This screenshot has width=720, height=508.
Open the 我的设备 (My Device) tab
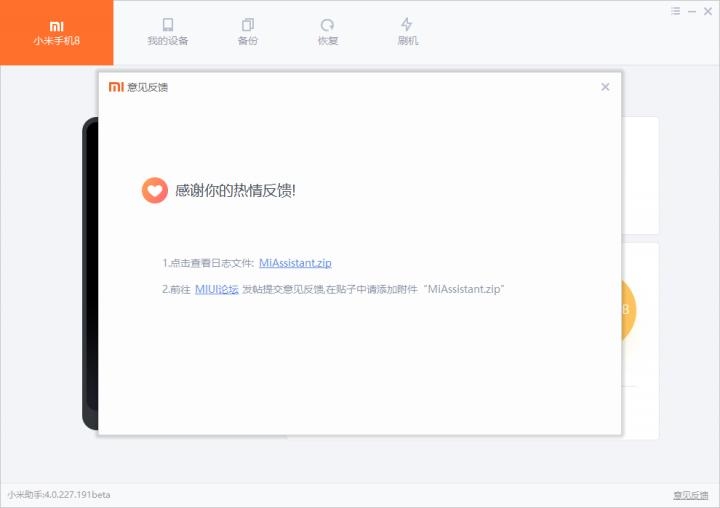tap(168, 32)
